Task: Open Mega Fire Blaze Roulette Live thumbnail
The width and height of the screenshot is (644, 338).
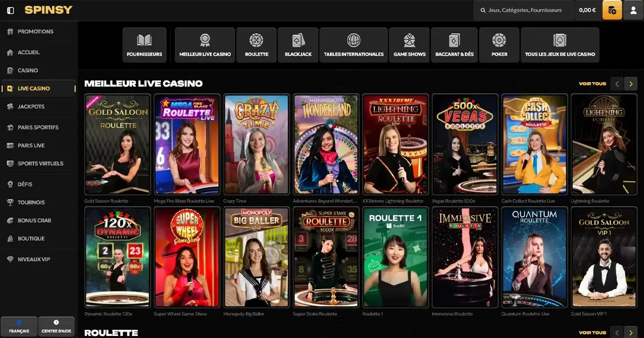Action: [187, 144]
